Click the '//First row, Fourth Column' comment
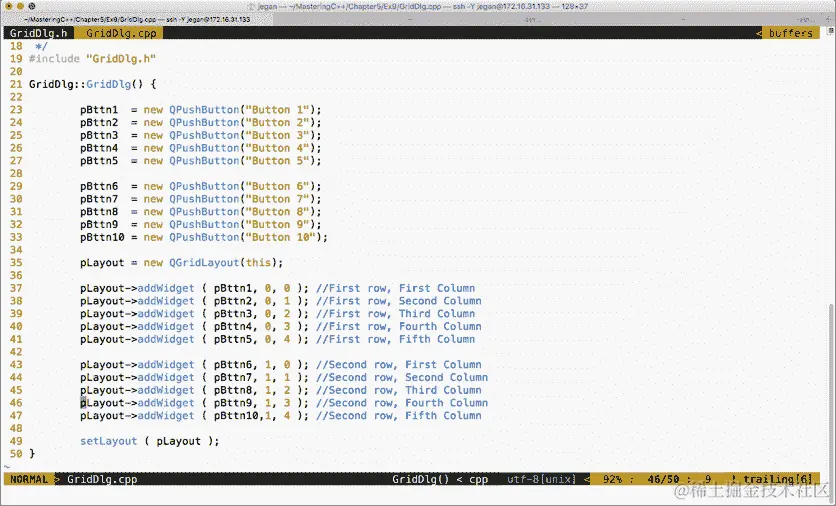The height and width of the screenshot is (506, 836). coord(398,327)
